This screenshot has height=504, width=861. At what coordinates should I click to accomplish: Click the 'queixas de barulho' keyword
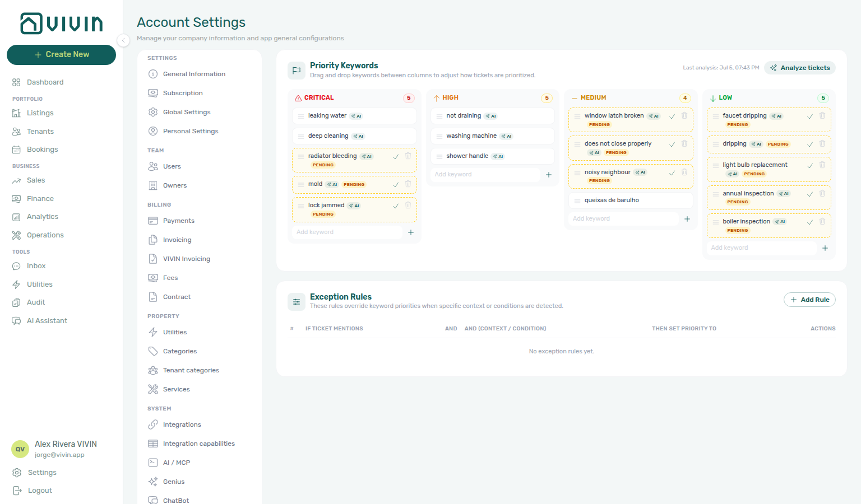[x=631, y=200]
